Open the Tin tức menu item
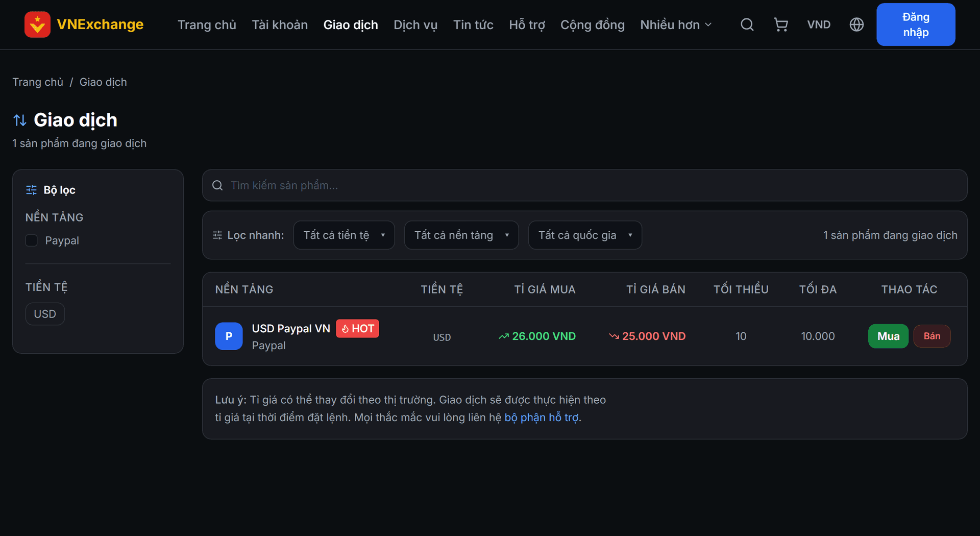 coord(473,25)
